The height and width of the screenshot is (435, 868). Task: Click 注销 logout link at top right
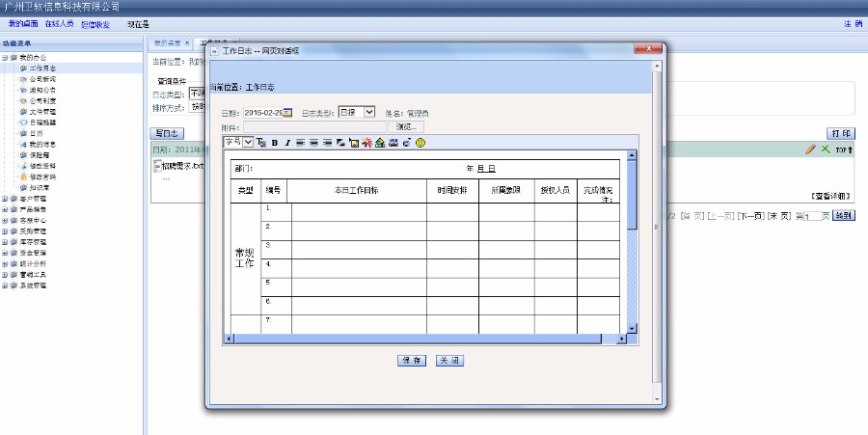pos(853,24)
